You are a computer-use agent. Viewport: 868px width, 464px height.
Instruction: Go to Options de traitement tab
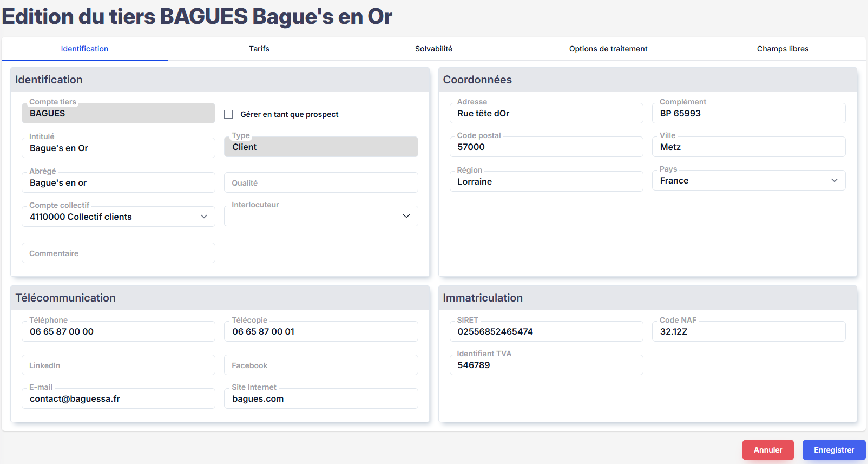click(608, 49)
